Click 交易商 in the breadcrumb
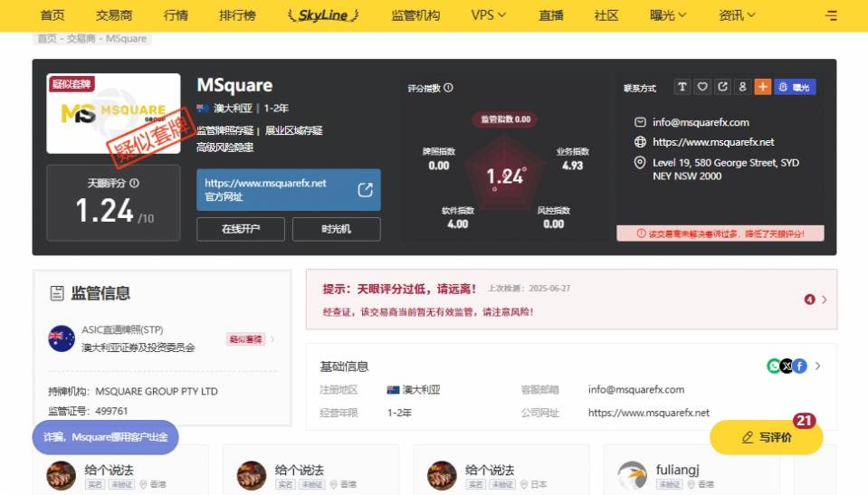This screenshot has width=868, height=495. tap(81, 38)
